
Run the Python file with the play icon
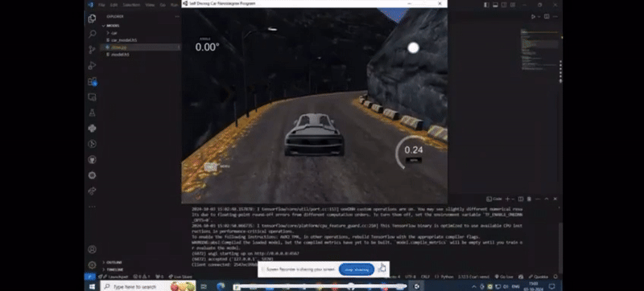click(533, 17)
